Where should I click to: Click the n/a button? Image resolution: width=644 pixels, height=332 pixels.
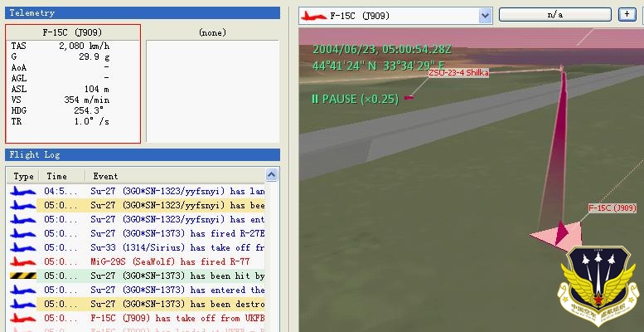coord(555,15)
